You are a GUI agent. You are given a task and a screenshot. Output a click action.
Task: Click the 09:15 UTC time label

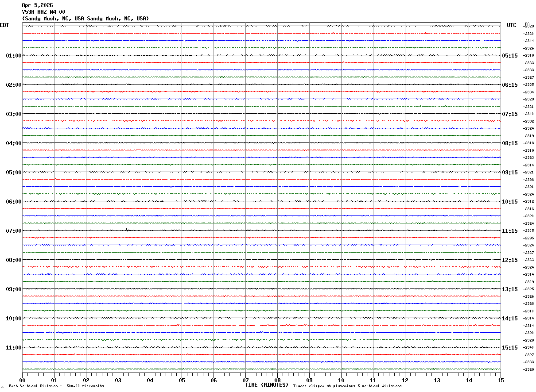click(x=510, y=173)
